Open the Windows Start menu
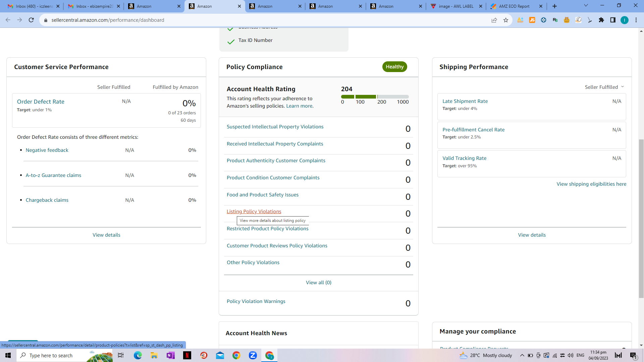 (x=8, y=355)
